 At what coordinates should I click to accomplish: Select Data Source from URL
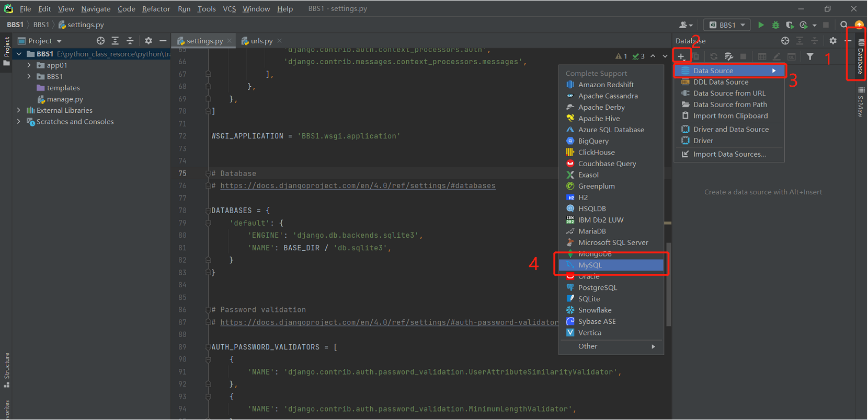729,94
